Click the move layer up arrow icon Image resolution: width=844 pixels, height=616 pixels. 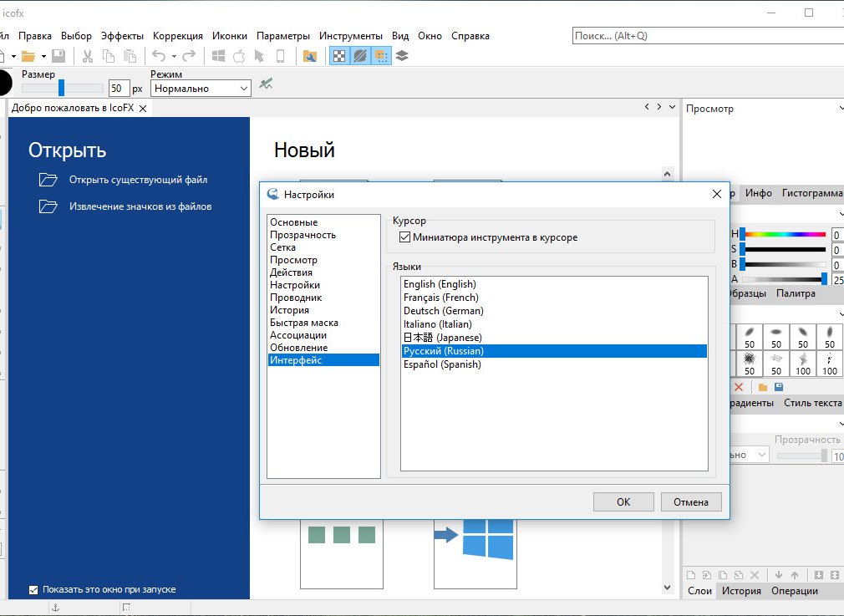795,575
